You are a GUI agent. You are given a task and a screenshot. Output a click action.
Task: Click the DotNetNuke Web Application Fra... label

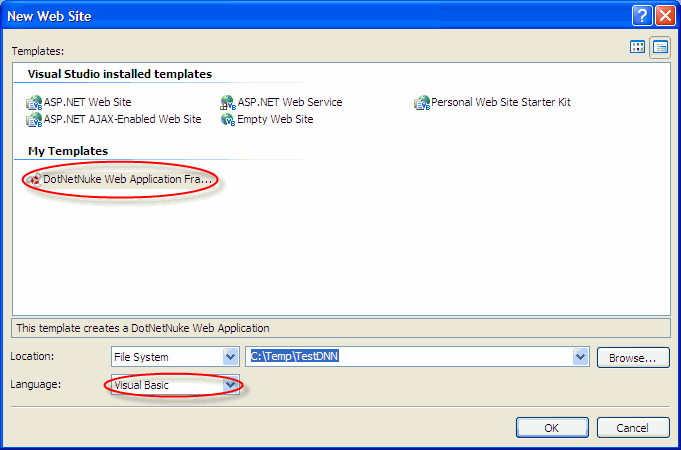click(128, 179)
